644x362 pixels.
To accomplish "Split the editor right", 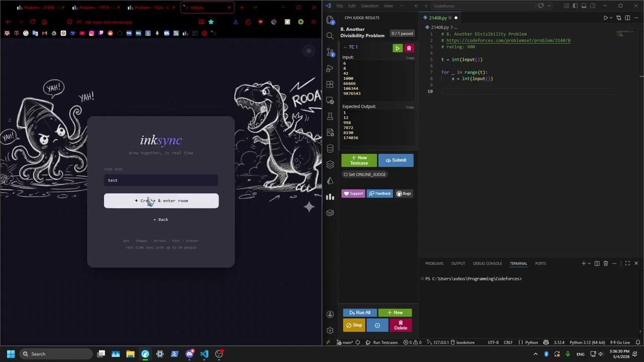I will click(x=627, y=18).
